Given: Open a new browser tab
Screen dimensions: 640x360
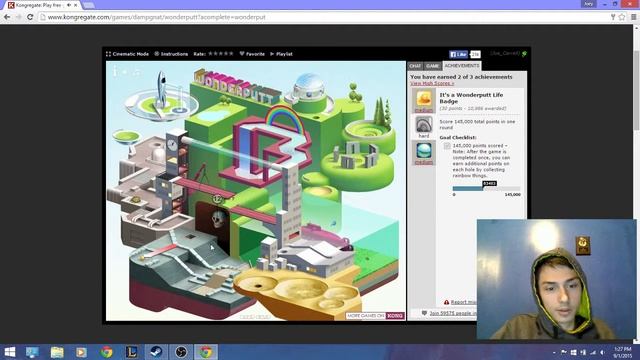Looking at the screenshot, I should click(89, 5).
